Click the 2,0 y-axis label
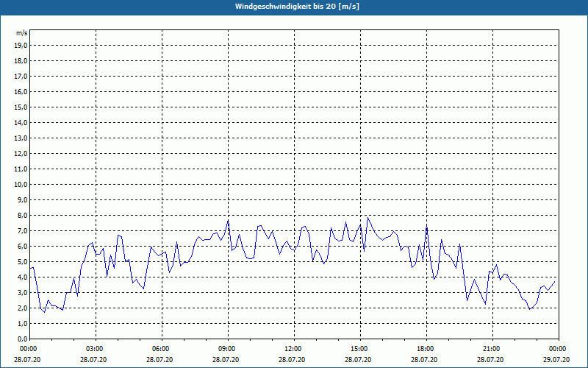The height and width of the screenshot is (368, 588). click(x=23, y=308)
